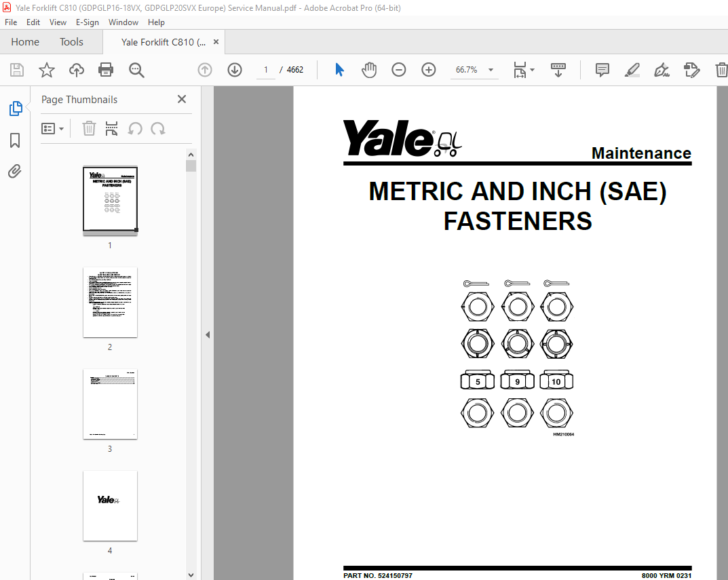Open the Edit menu
Image resolution: width=728 pixels, height=580 pixels.
point(33,22)
